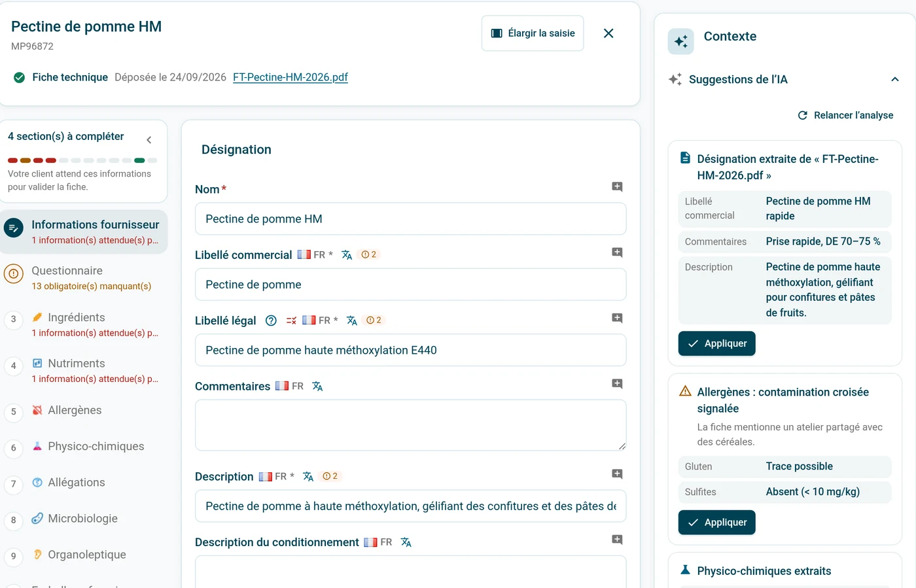This screenshot has width=916, height=588.
Task: Apply the extracted Désignation suggestion
Action: tap(716, 343)
